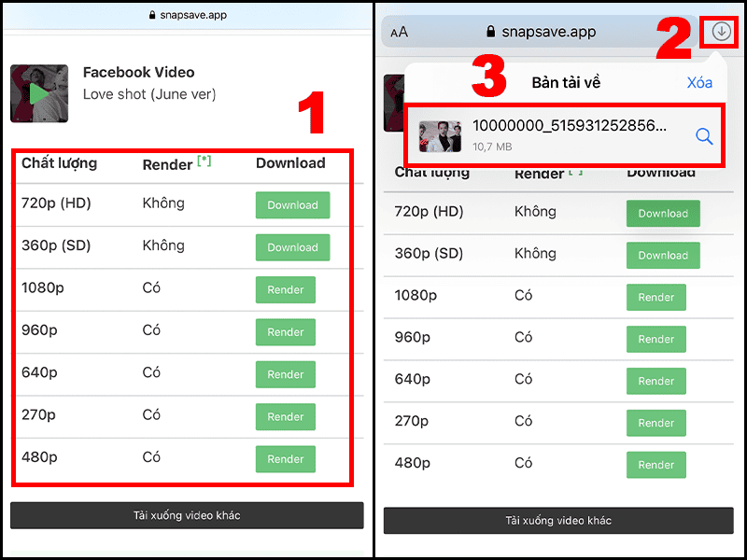Image resolution: width=747 pixels, height=560 pixels.
Task: Tap Xóa to clear the downloads list
Action: point(699,82)
